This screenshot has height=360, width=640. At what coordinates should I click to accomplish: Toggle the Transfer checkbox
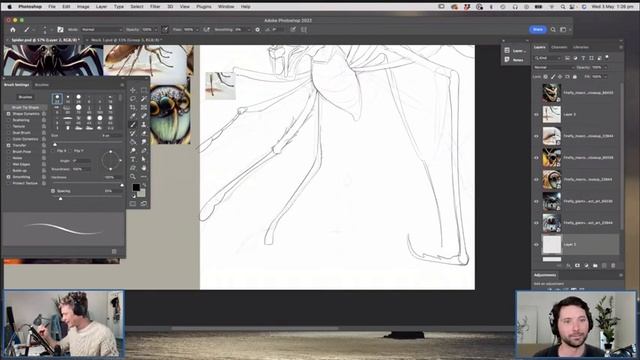pos(9,145)
